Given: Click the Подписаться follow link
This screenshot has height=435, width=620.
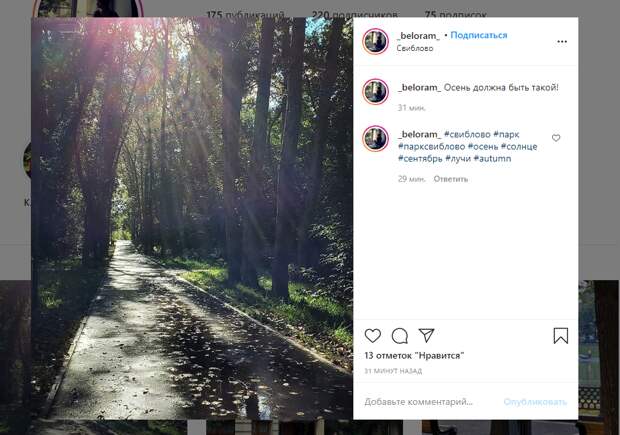Looking at the screenshot, I should pos(478,35).
